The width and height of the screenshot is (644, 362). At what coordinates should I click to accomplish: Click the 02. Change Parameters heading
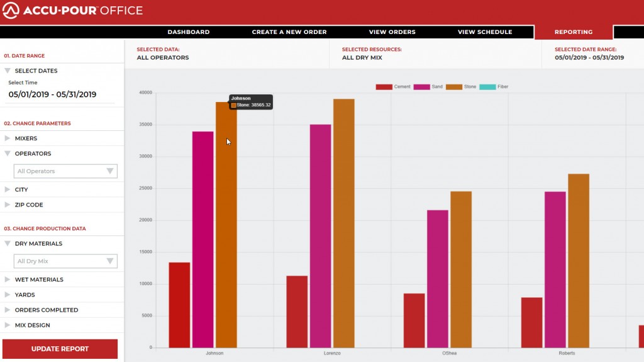pos(37,123)
